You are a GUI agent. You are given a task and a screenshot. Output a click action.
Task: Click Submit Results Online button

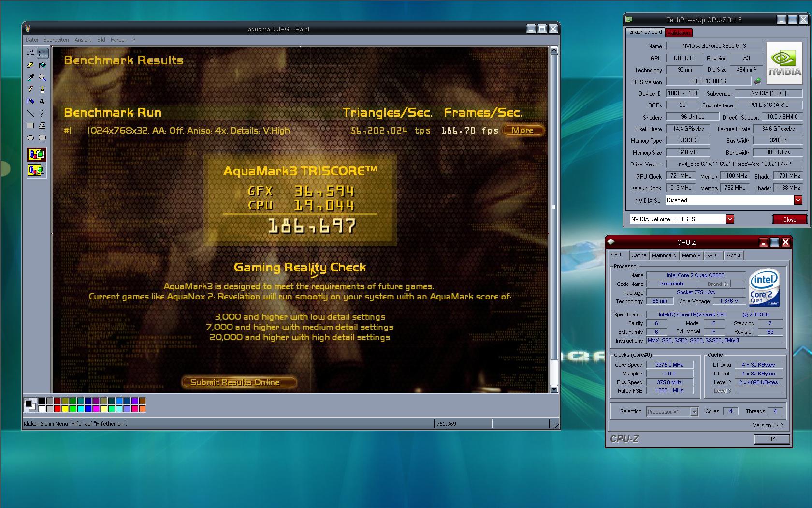[x=239, y=382]
